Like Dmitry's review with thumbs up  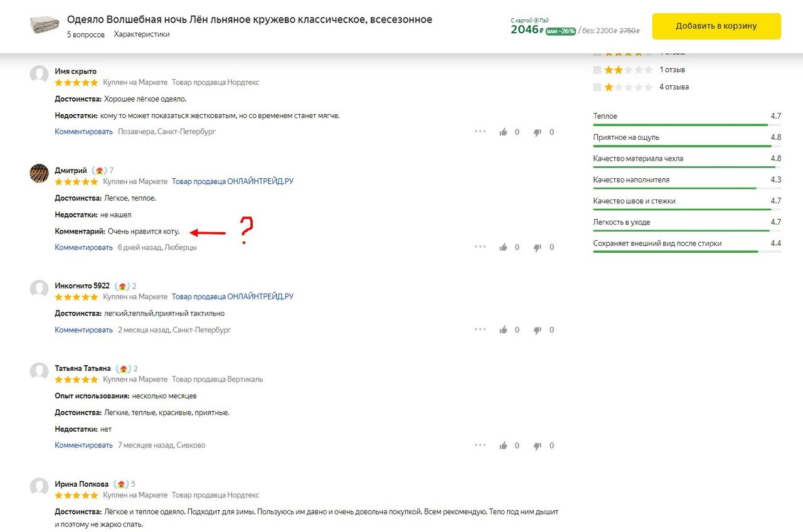point(503,247)
